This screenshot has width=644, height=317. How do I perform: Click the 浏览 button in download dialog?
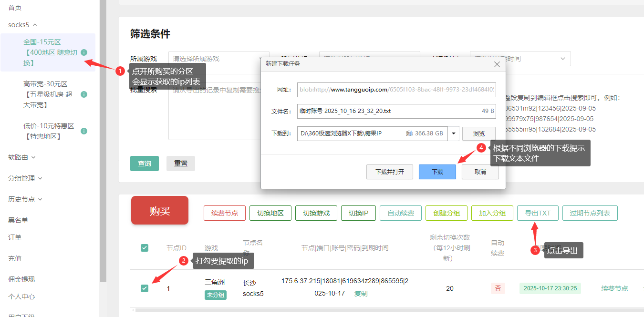[478, 134]
